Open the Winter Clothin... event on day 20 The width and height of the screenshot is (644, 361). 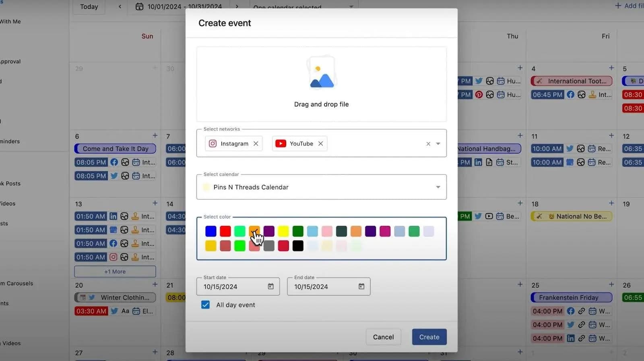(115, 297)
